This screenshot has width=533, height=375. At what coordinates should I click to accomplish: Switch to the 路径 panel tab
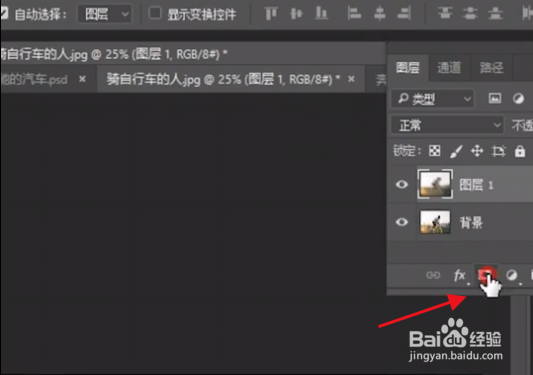[492, 68]
